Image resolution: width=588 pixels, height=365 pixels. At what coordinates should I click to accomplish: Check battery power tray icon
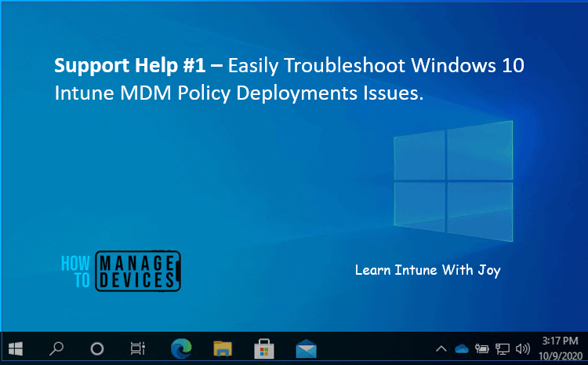482,349
